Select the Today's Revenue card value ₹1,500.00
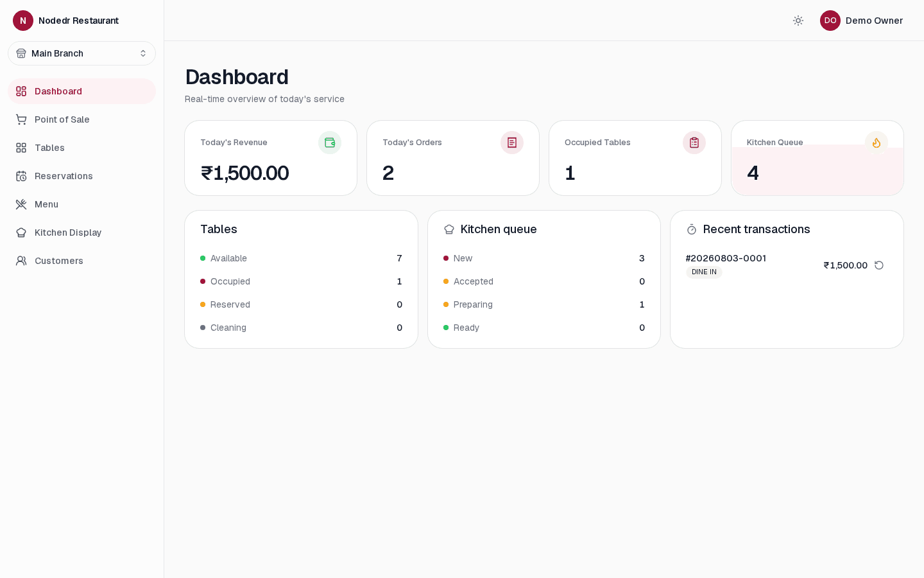This screenshot has width=924, height=578. coord(244,173)
